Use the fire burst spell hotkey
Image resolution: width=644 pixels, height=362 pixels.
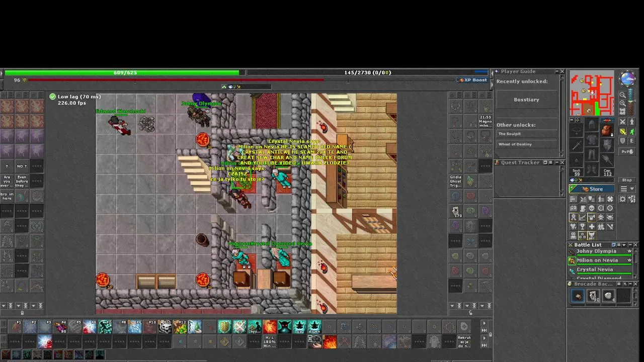pyautogui.click(x=270, y=327)
